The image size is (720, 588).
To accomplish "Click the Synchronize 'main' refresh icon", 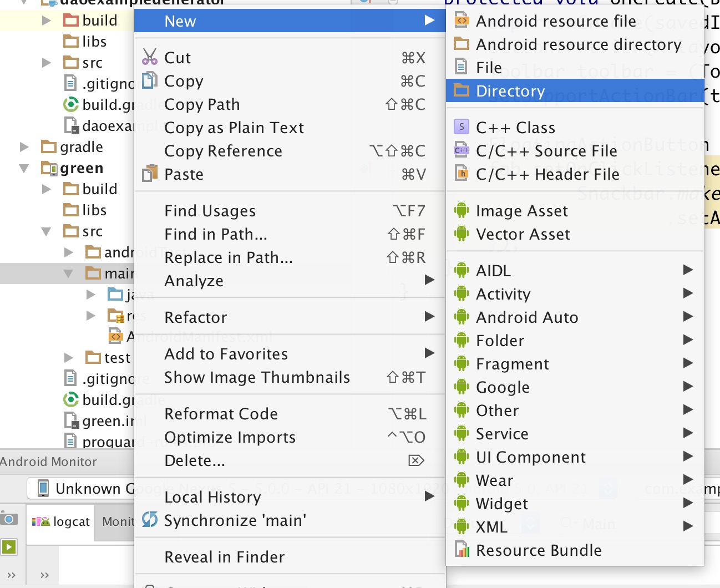I will click(x=150, y=520).
